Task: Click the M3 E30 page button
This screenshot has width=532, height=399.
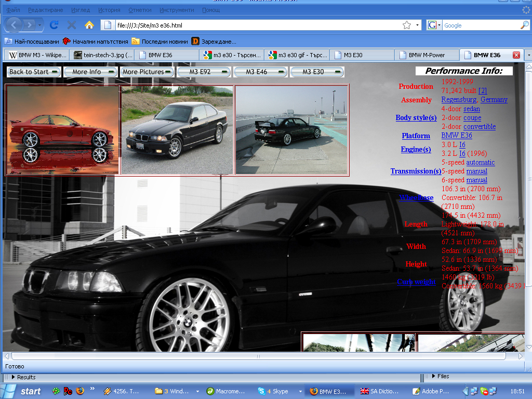Action: click(317, 72)
